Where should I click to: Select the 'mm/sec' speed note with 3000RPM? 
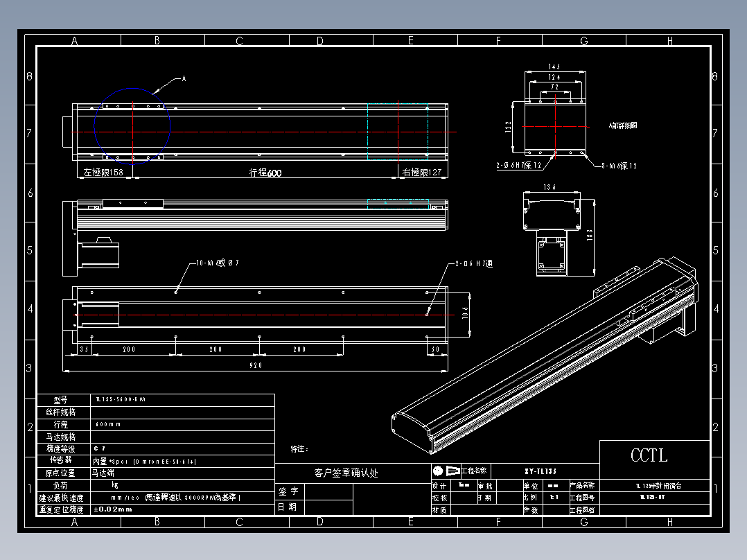(176, 498)
